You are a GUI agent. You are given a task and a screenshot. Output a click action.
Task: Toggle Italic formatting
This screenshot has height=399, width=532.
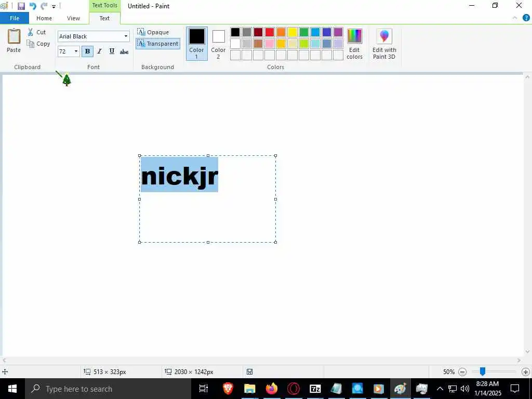[99, 51]
